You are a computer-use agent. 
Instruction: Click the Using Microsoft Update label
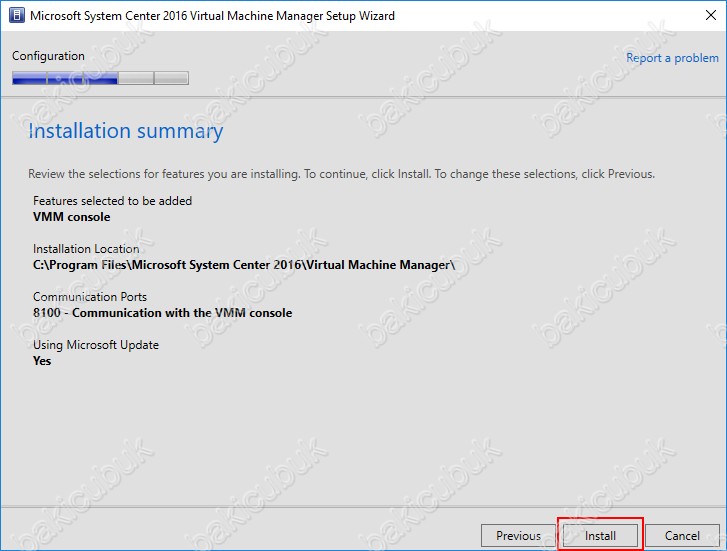(96, 345)
